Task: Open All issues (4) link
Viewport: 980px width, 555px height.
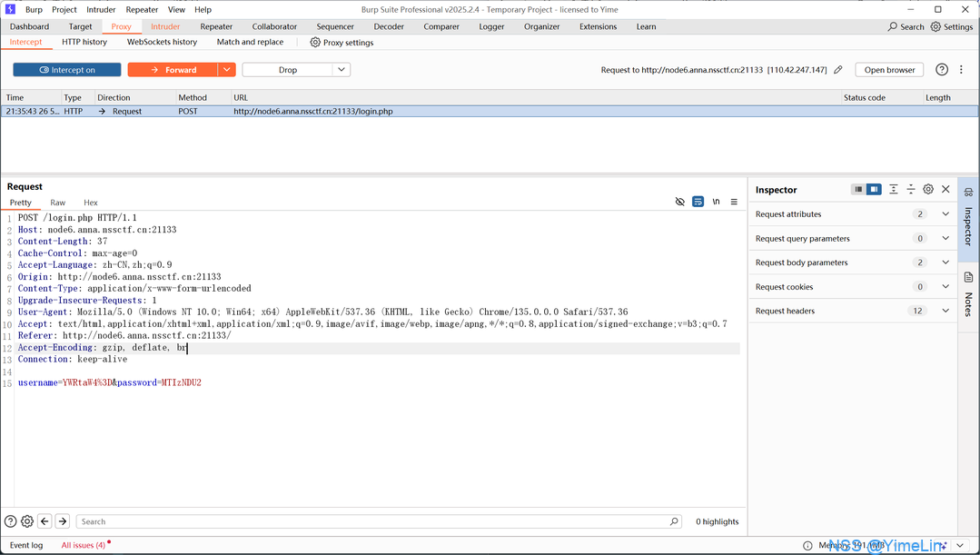Action: 84,546
